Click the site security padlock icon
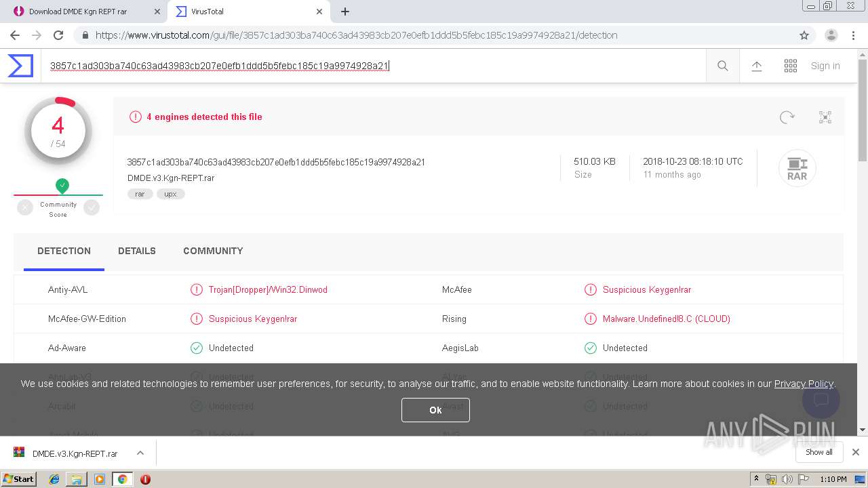Screen dimensions: 868x488 pyautogui.click(x=85, y=35)
